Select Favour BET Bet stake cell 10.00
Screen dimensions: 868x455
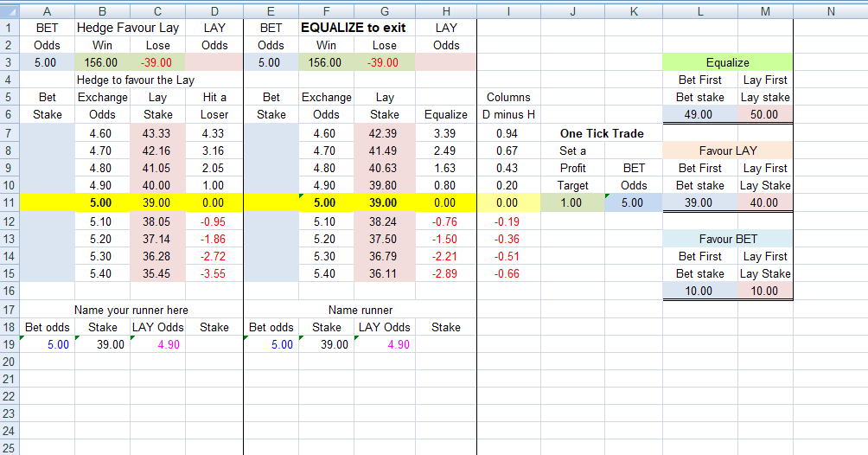point(699,292)
